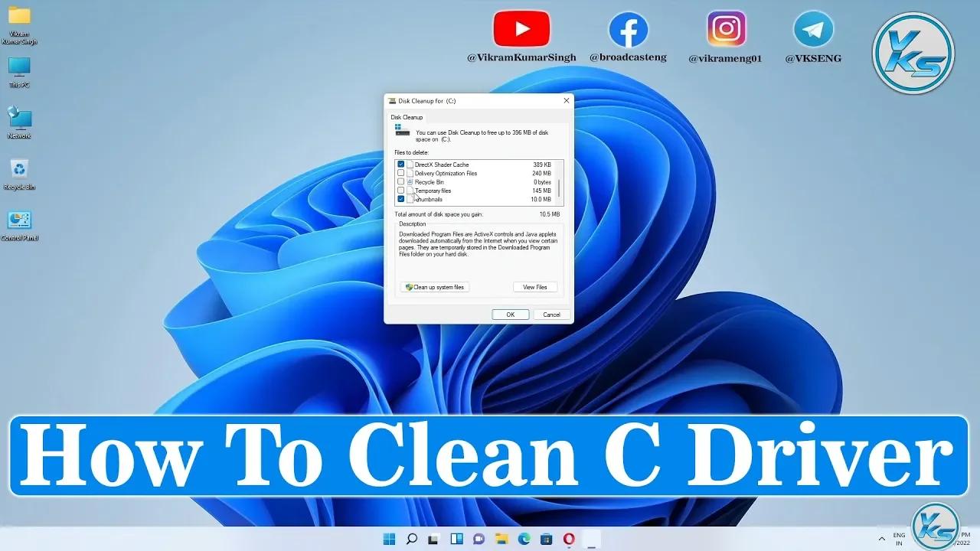Check the Delivery Optimization Files checkbox
This screenshot has height=551, width=980.
tap(400, 173)
